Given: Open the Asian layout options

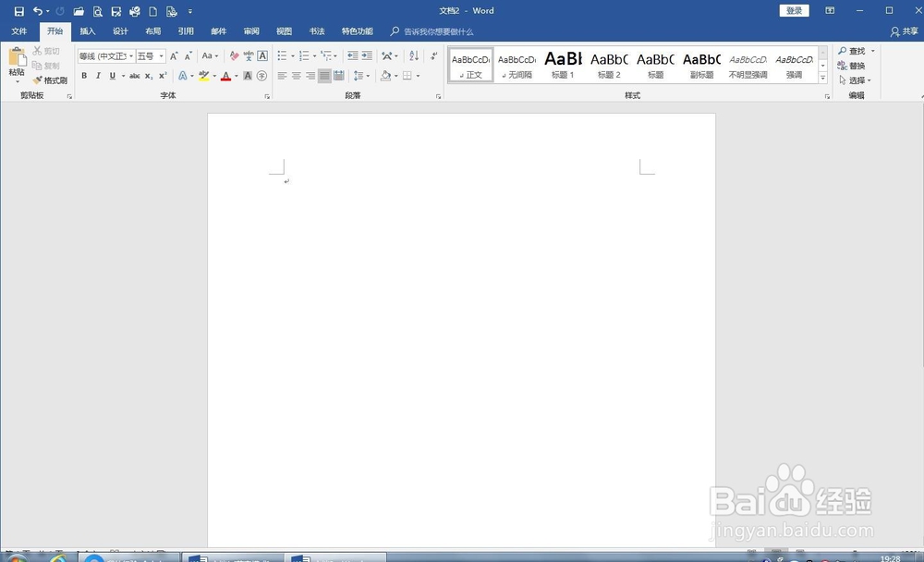Looking at the screenshot, I should point(390,56).
